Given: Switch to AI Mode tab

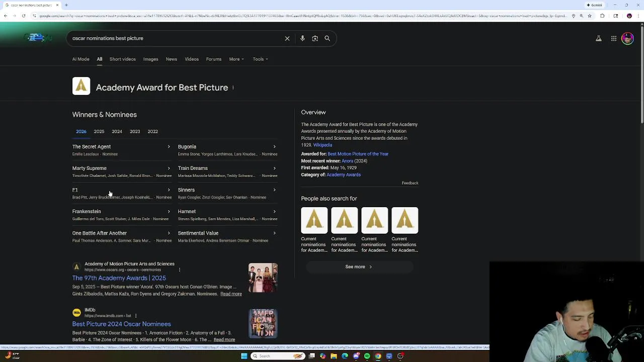Looking at the screenshot, I should [x=80, y=59].
